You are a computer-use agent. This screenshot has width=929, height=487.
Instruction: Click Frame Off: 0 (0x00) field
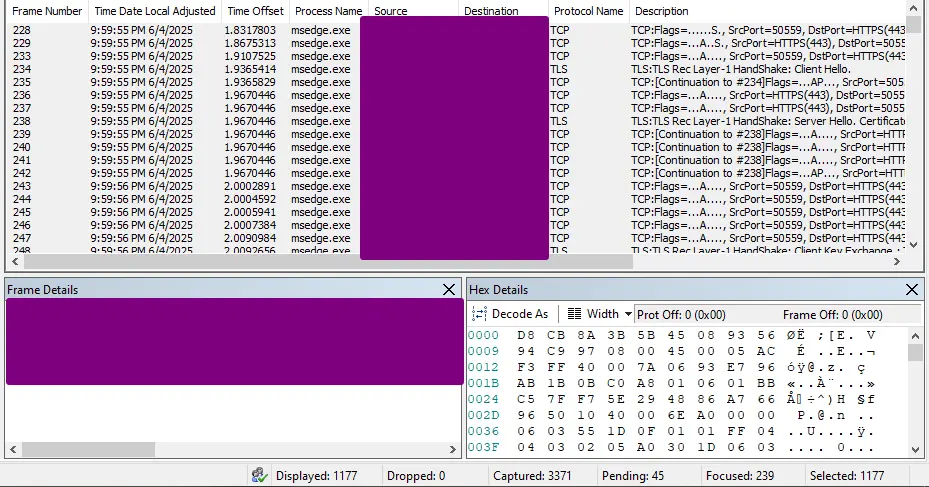tap(832, 315)
